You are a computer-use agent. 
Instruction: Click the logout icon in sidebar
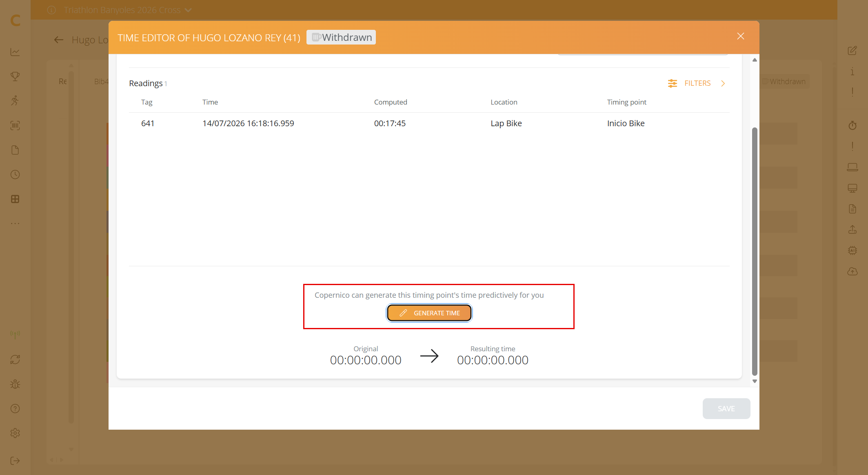15,461
